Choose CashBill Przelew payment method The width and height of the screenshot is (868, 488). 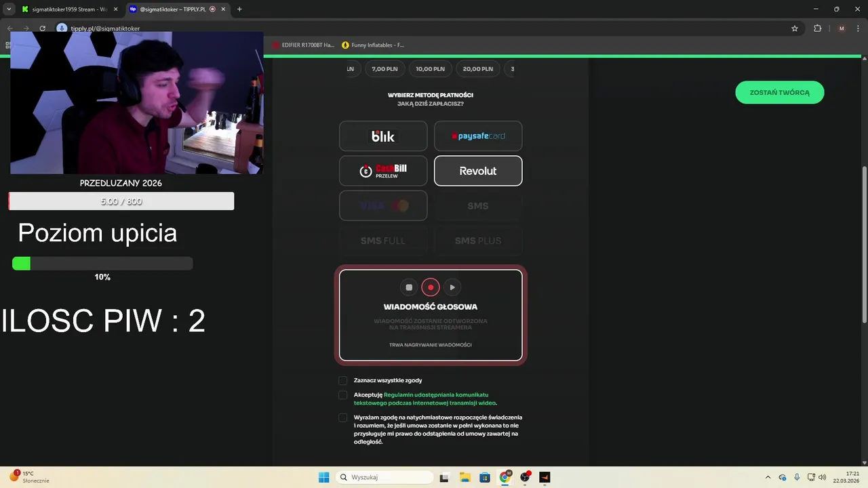click(x=383, y=171)
